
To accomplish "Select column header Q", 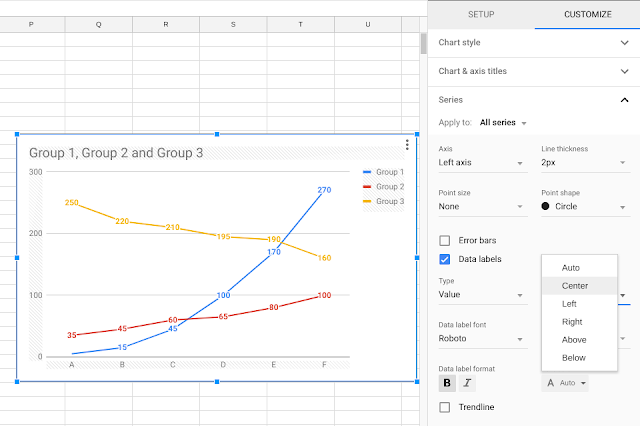I will coord(98,24).
